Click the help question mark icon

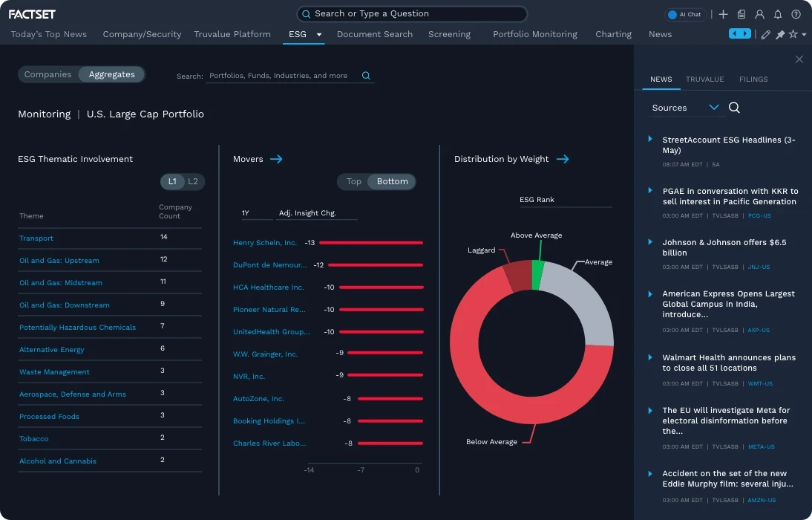pos(796,14)
